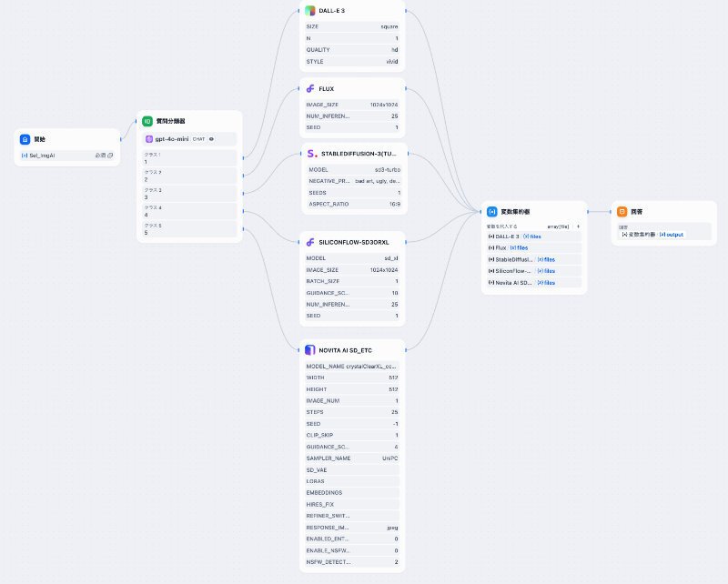Viewport: 728px width, 584px height.
Task: Click the output variable in the answer node
Action: point(672,235)
